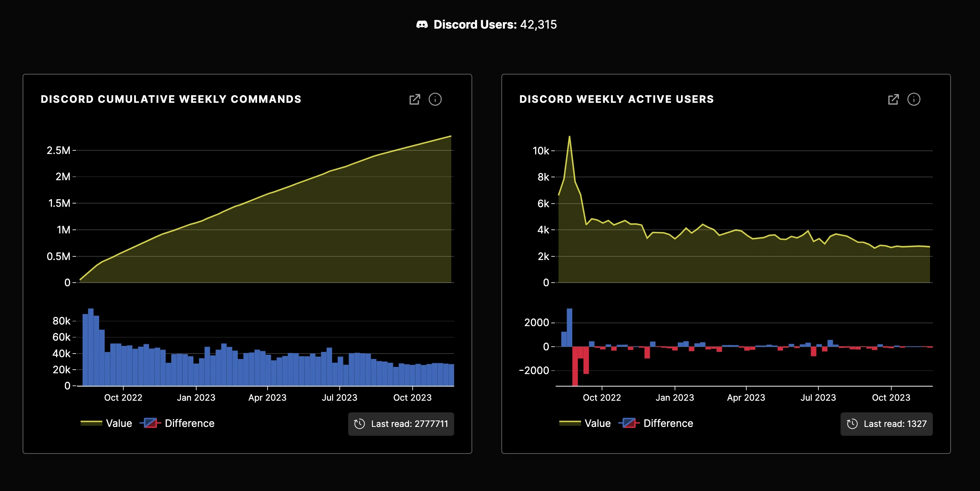Click largest red bar in users difference chart
This screenshot has height=491, width=980.
tap(575, 366)
